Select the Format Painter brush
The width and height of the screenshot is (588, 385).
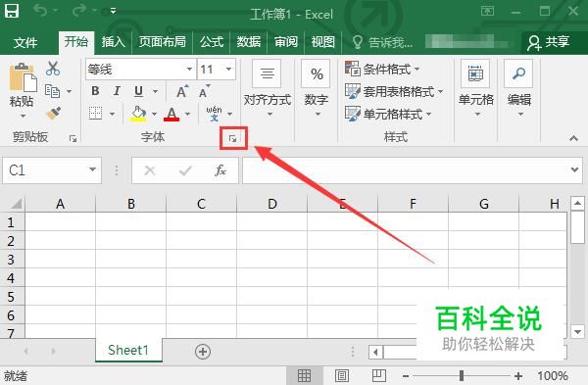coord(53,114)
